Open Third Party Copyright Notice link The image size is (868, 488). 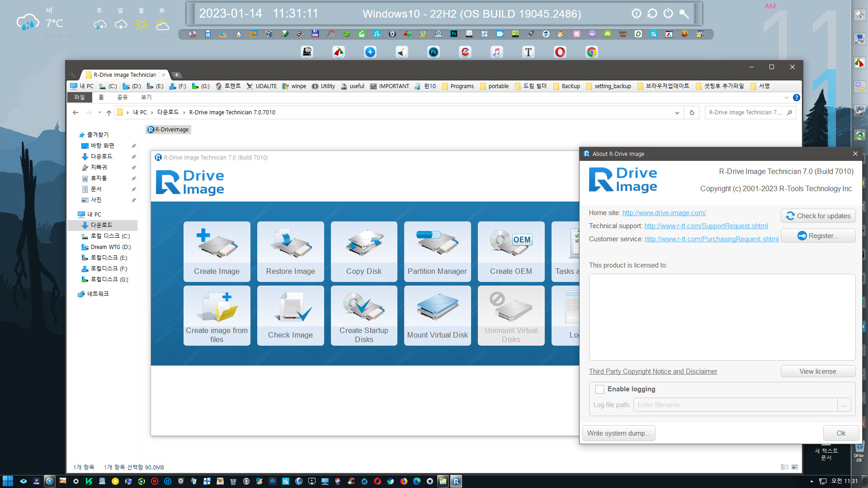pyautogui.click(x=653, y=371)
